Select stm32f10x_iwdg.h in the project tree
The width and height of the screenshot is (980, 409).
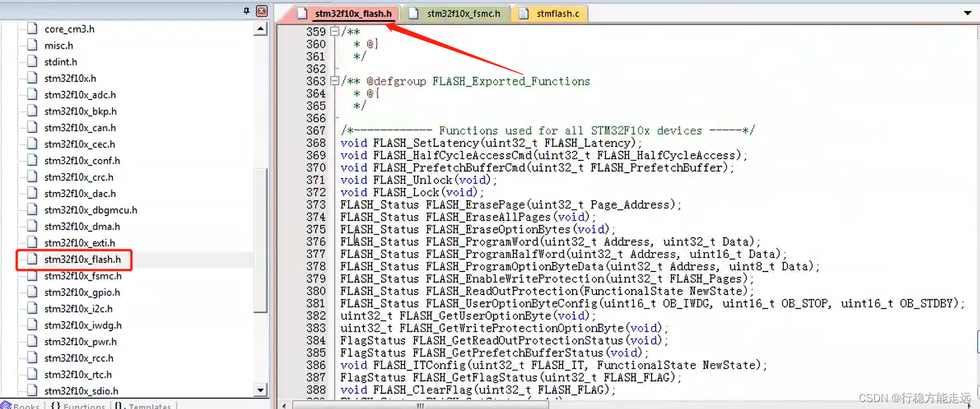coord(83,325)
